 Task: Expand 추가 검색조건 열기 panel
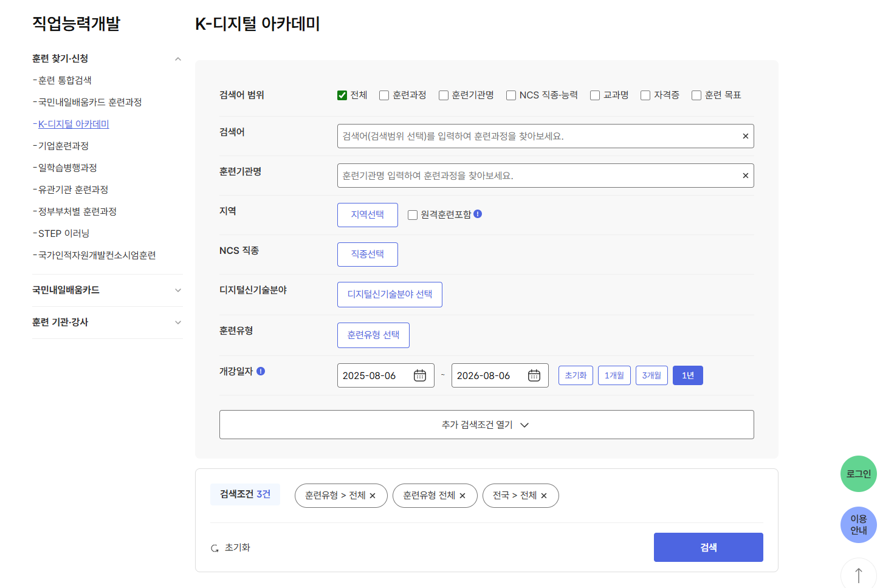pos(486,425)
